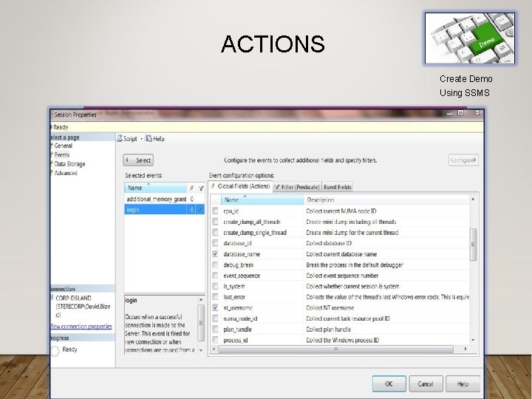This screenshot has width=532, height=399.
Task: Open the General page
Action: [63, 146]
